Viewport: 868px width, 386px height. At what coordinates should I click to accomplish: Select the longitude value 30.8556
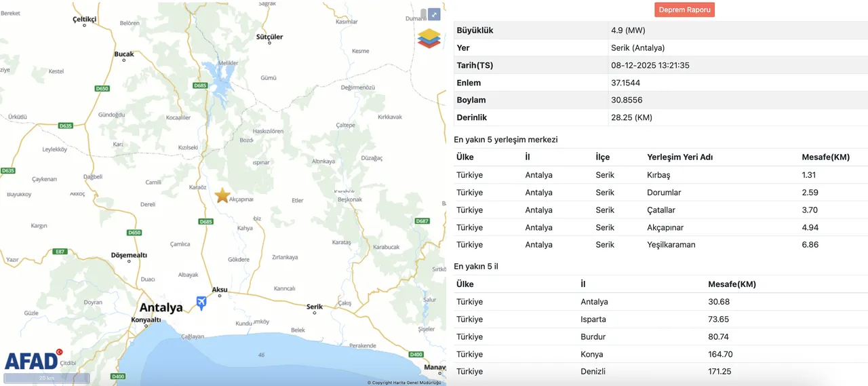pos(627,100)
